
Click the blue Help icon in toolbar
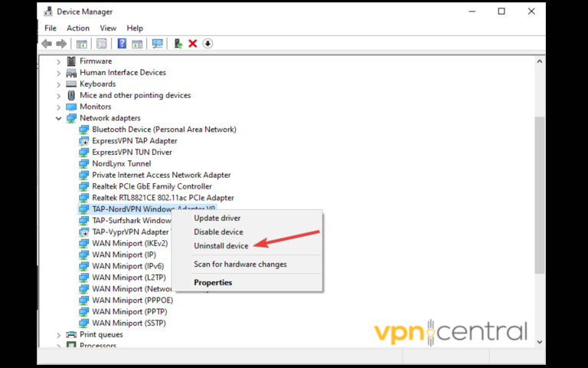pyautogui.click(x=122, y=44)
